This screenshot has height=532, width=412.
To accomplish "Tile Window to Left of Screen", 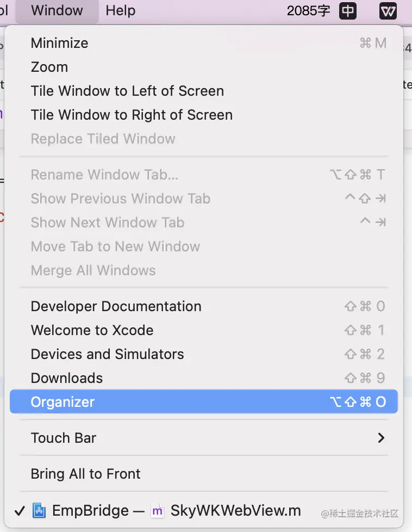I will (x=127, y=91).
